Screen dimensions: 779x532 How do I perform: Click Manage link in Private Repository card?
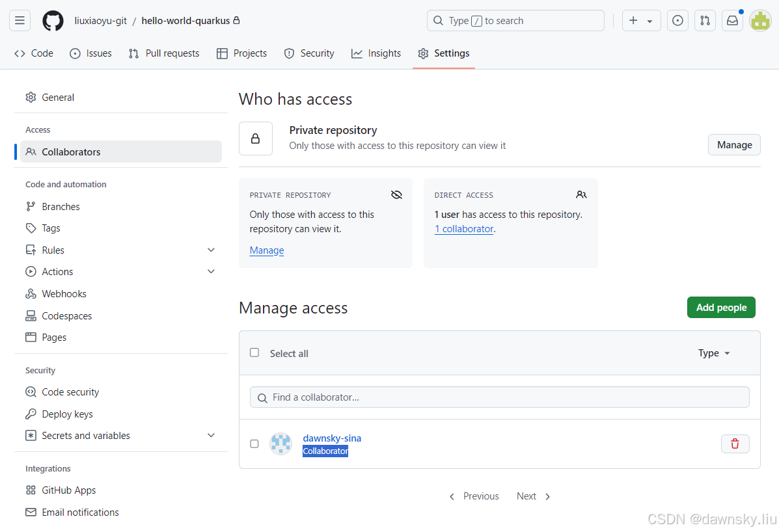[x=267, y=250]
